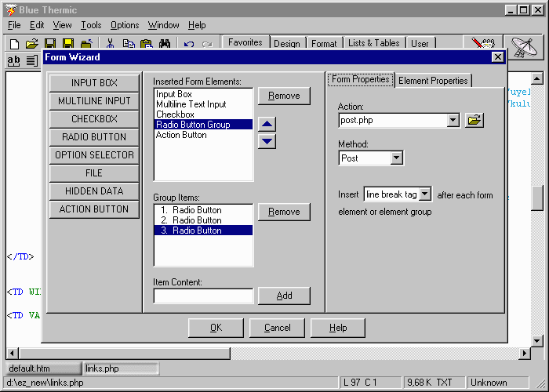This screenshot has height=392, width=549.
Task: Click the HIDDEN DATA button
Action: pos(94,191)
